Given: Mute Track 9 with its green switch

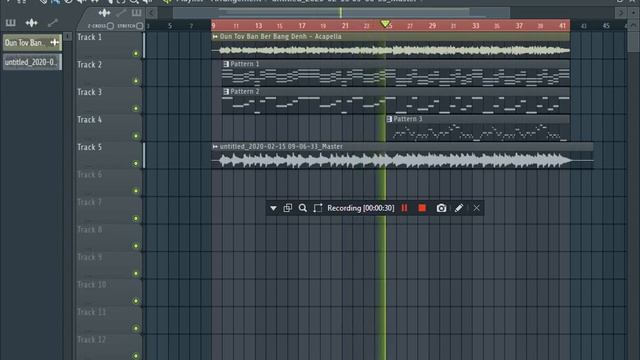Looking at the screenshot, I should pyautogui.click(x=136, y=274).
